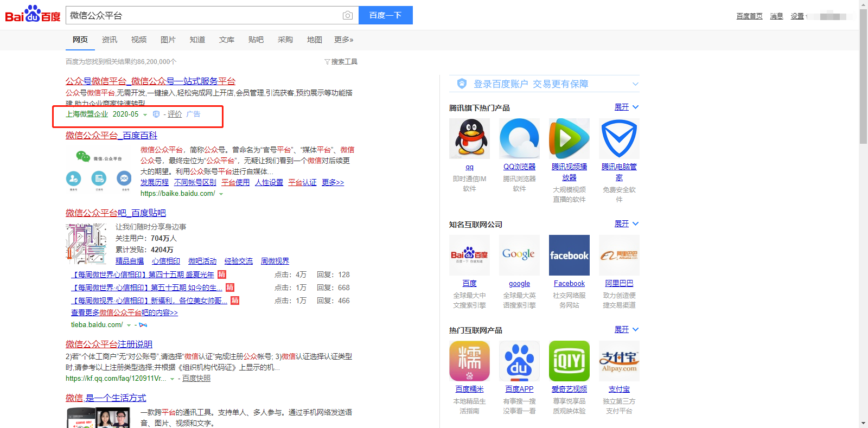This screenshot has height=428, width=868.
Task: Select the 网页 tab
Action: 80,40
